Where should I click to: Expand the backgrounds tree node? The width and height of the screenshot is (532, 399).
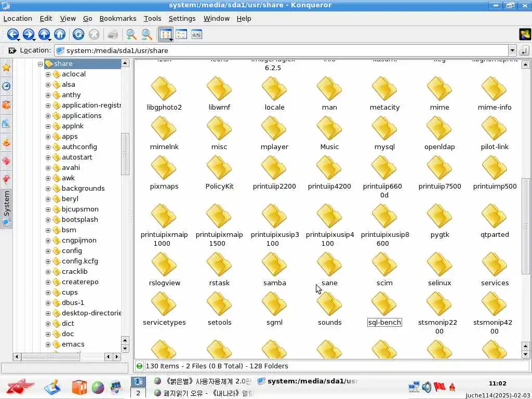point(48,189)
